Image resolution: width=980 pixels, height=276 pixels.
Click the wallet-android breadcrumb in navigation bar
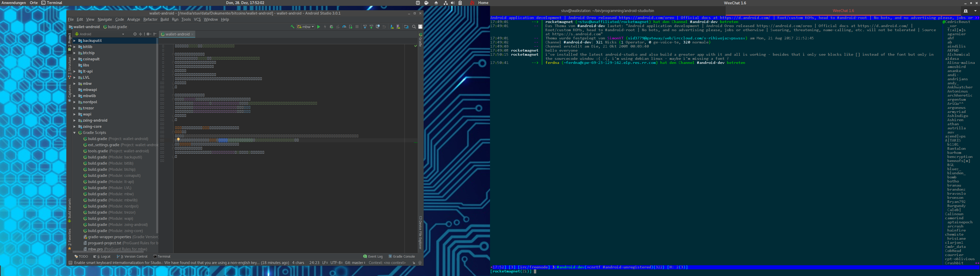coord(84,27)
